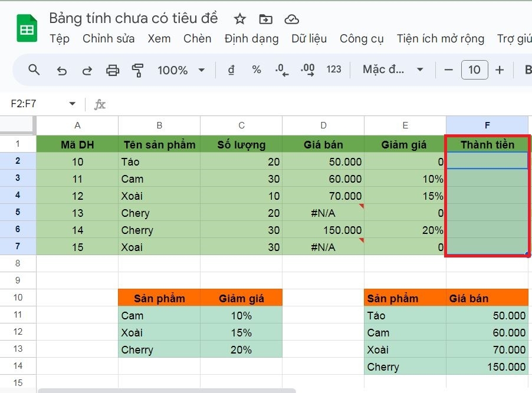Select row 1 header
This screenshot has width=532, height=393.
pos(18,144)
